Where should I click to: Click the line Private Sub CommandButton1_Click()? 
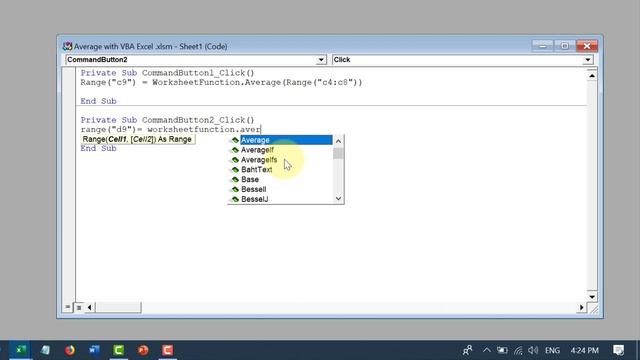point(167,73)
